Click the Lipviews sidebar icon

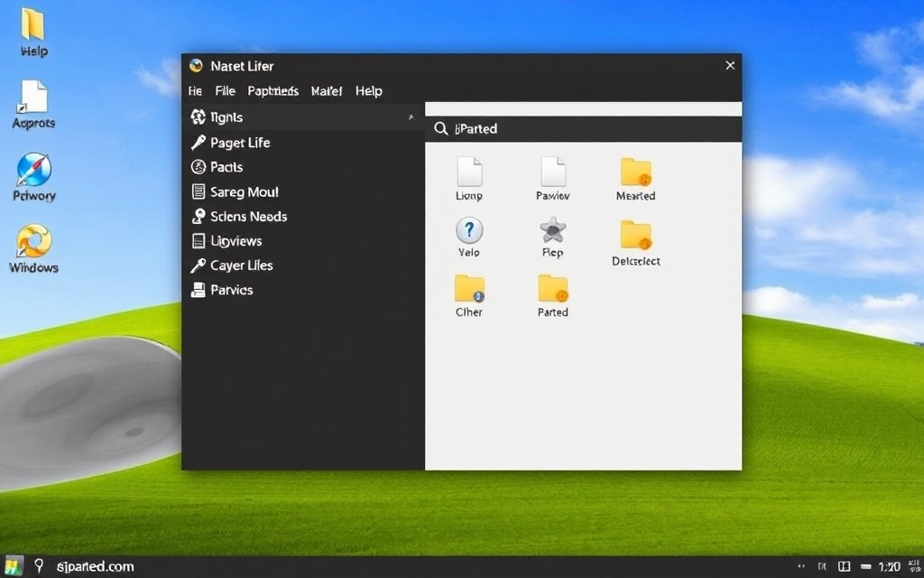[x=199, y=240]
